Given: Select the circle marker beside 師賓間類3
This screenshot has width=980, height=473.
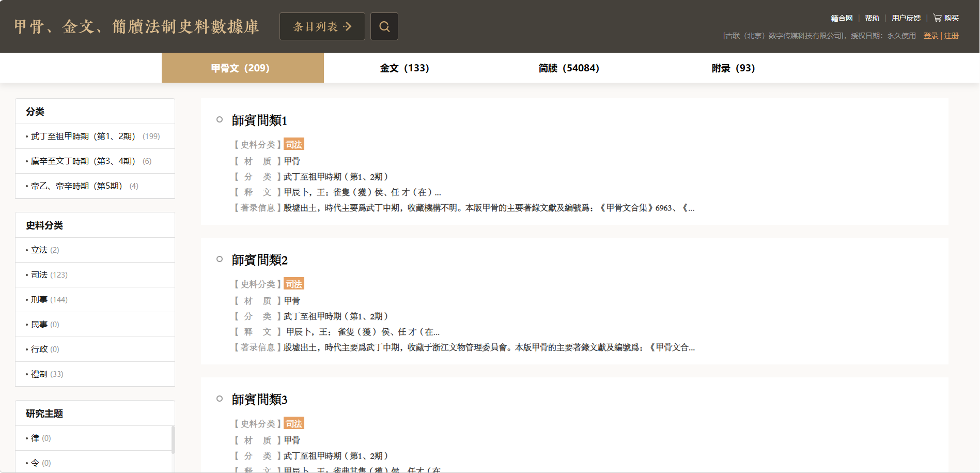Looking at the screenshot, I should click(220, 399).
